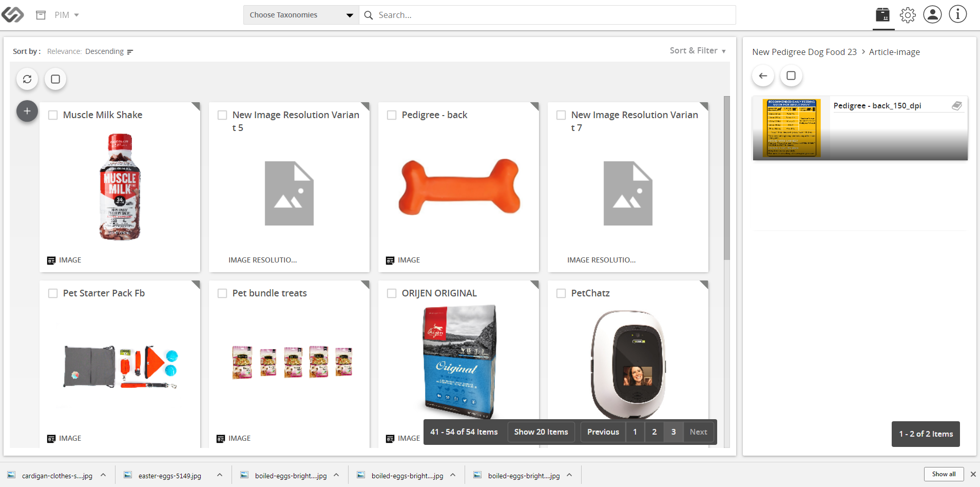The image size is (980, 487).
Task: Click the Next page button
Action: (699, 432)
